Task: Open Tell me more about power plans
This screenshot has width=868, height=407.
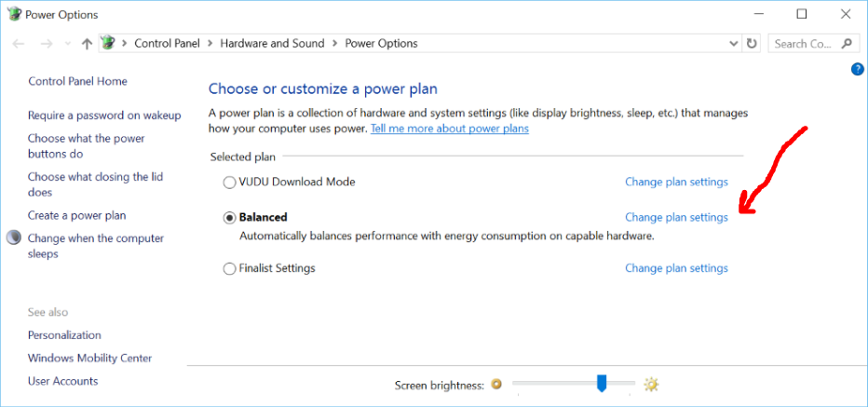Action: (x=449, y=129)
